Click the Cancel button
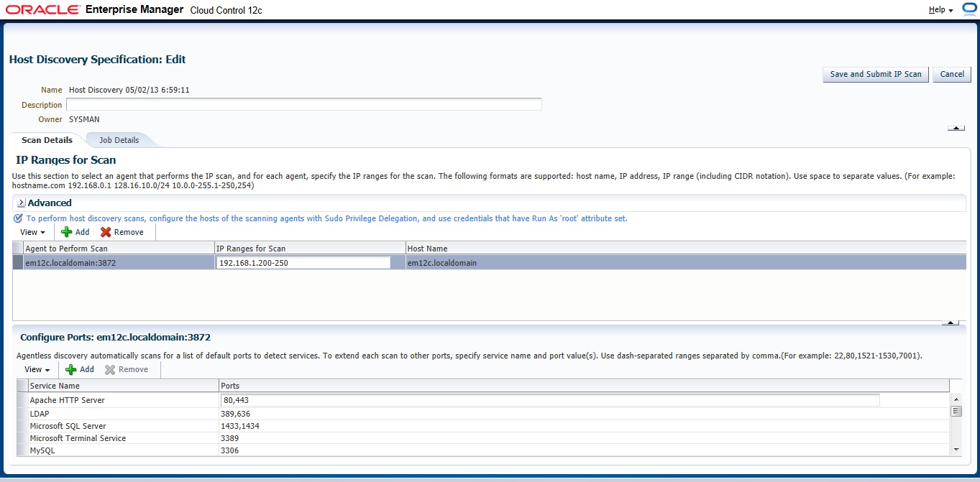The width and height of the screenshot is (980, 482). coord(952,74)
